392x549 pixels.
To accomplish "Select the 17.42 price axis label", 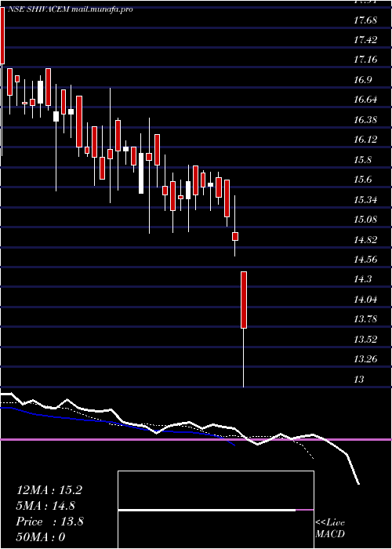I will [x=365, y=39].
